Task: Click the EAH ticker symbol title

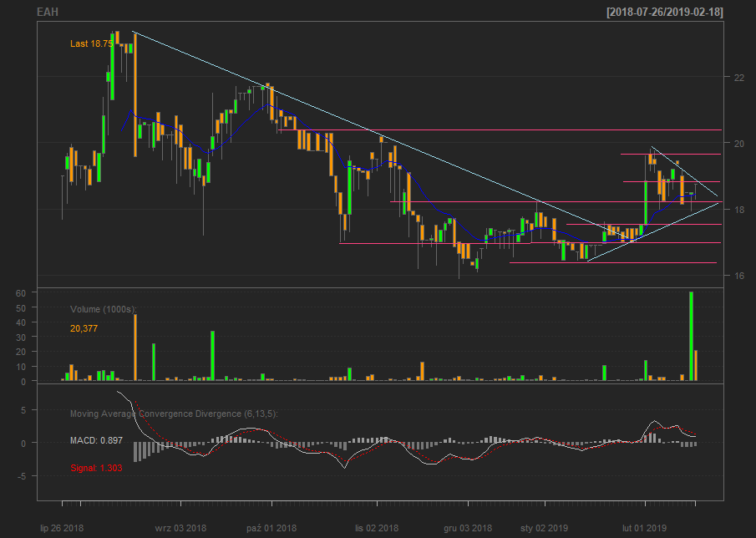Action: click(x=48, y=12)
